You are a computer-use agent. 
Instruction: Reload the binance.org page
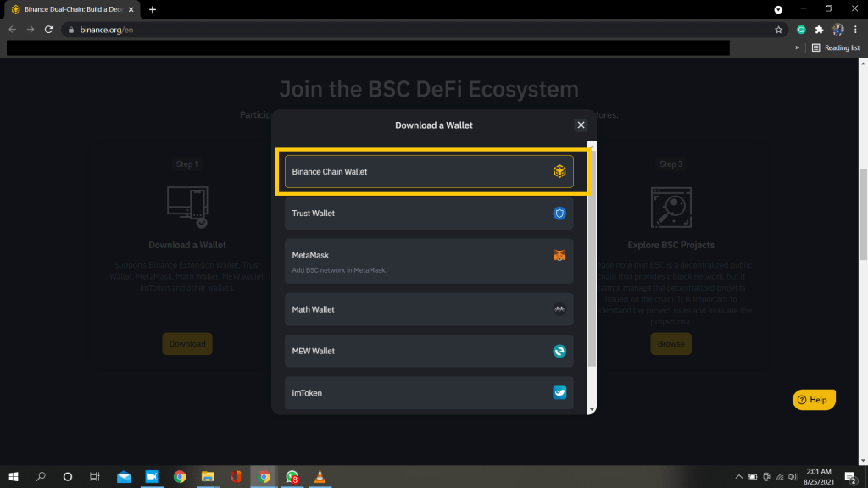pos(50,30)
